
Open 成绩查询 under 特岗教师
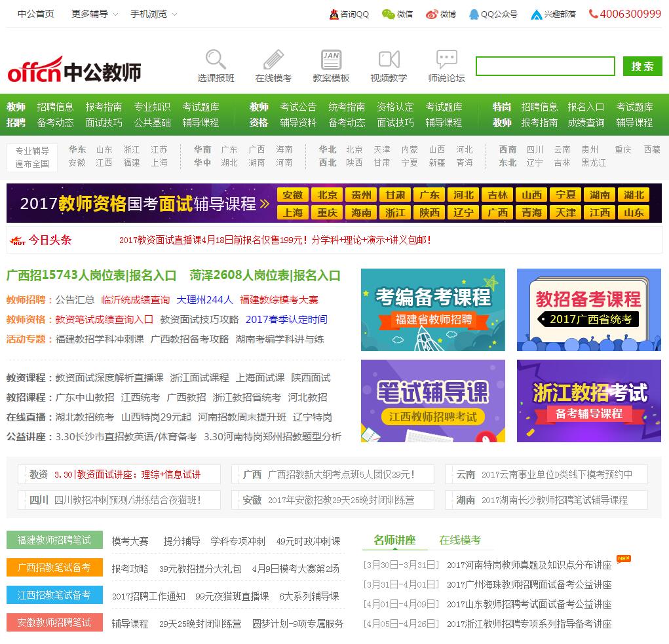coord(586,123)
